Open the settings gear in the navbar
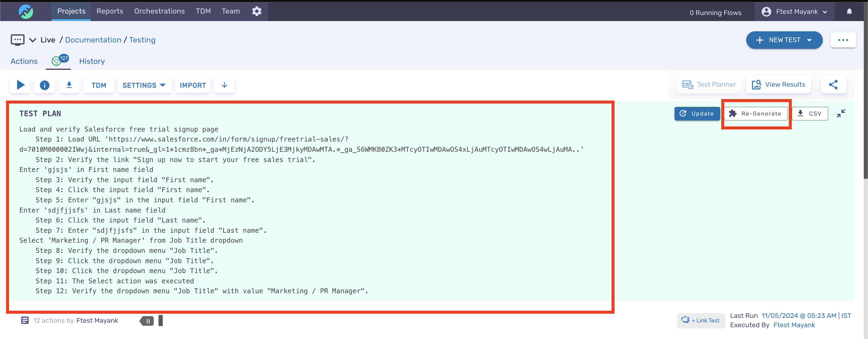 coord(257,11)
